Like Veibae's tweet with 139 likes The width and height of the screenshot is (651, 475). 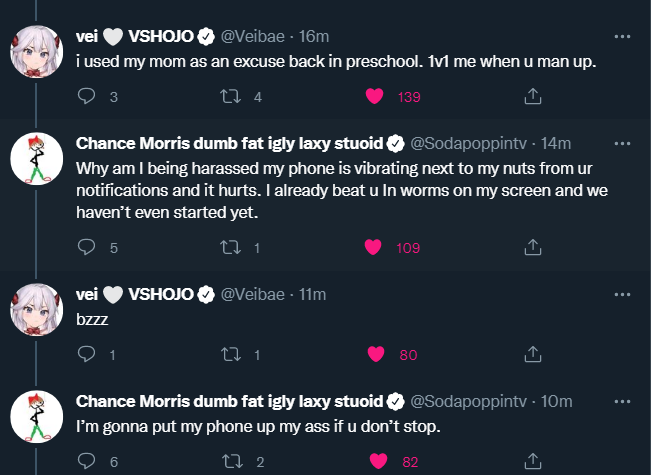click(x=375, y=97)
